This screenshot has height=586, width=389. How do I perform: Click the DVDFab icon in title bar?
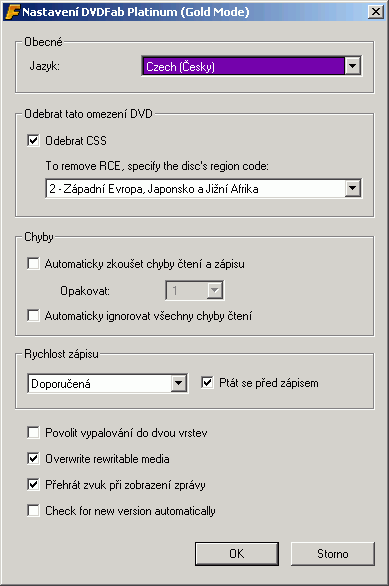tap(12, 12)
